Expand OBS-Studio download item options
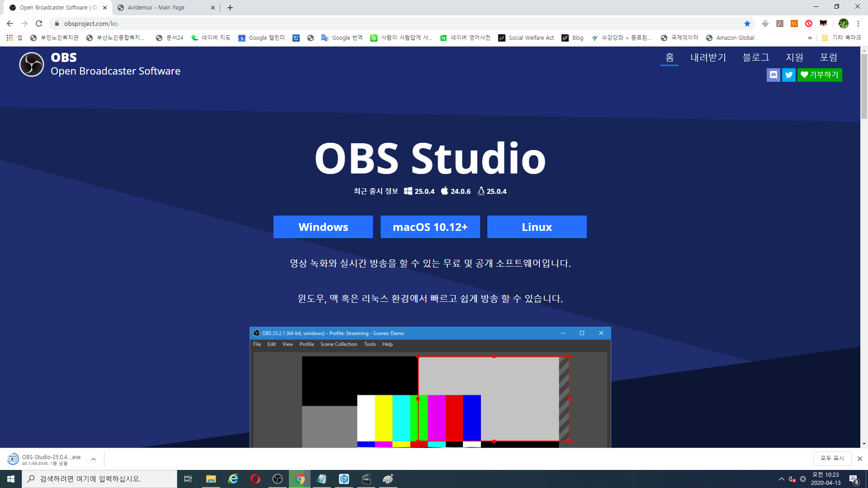The height and width of the screenshot is (488, 868). pyautogui.click(x=94, y=459)
